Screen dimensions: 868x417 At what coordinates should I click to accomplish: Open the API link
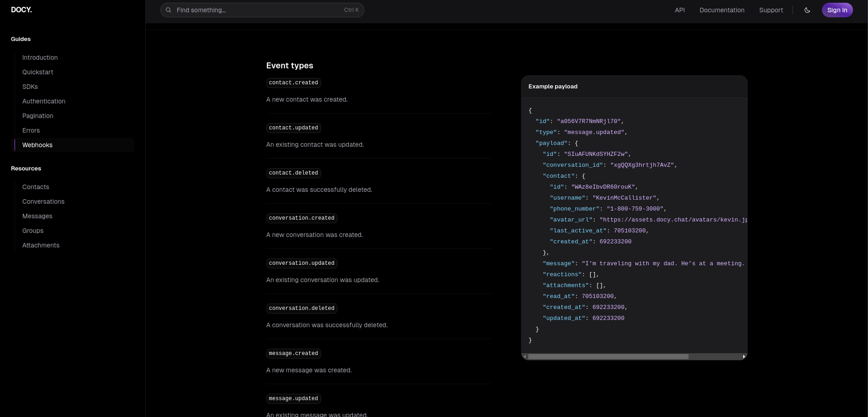coord(680,10)
